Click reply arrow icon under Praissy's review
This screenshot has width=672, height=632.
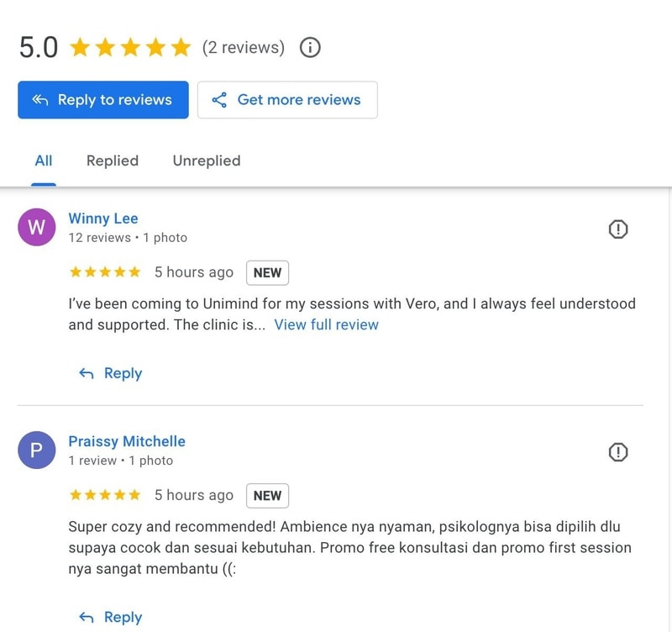click(86, 617)
